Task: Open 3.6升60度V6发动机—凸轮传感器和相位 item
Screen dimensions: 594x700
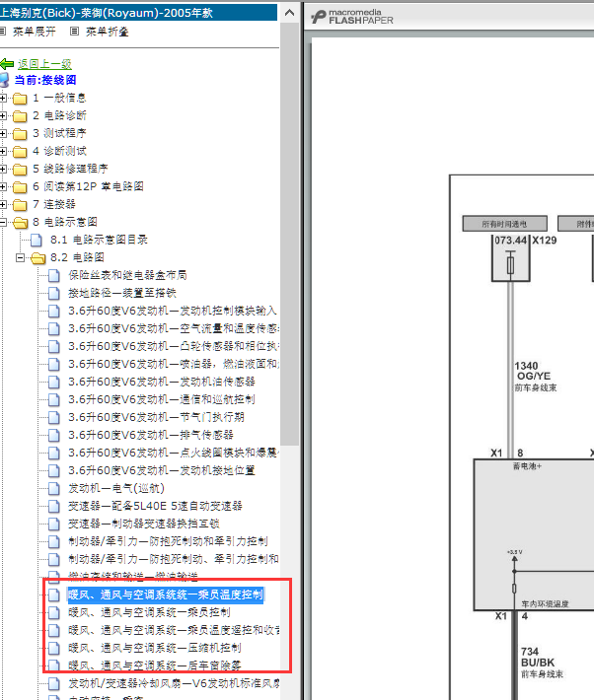Action: click(x=174, y=346)
